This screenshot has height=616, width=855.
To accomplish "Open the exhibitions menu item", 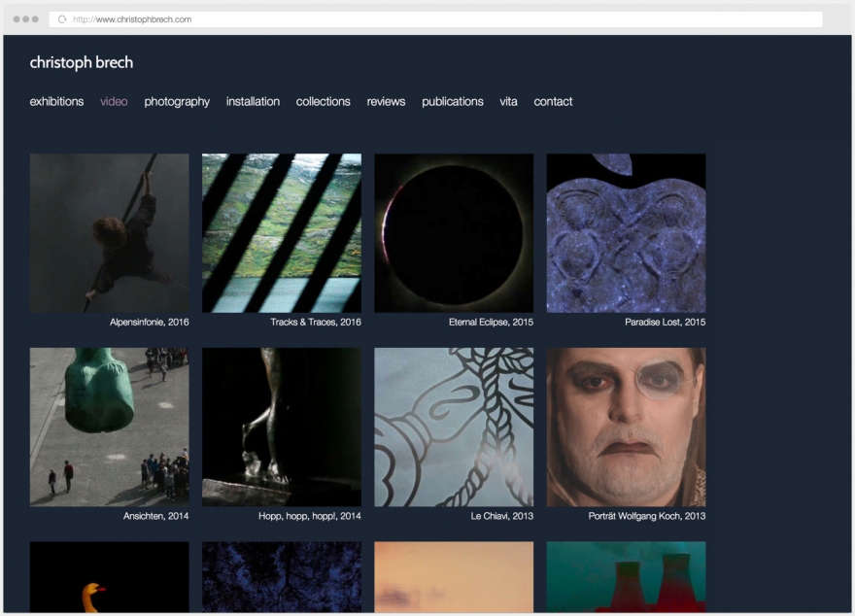I will (x=56, y=101).
